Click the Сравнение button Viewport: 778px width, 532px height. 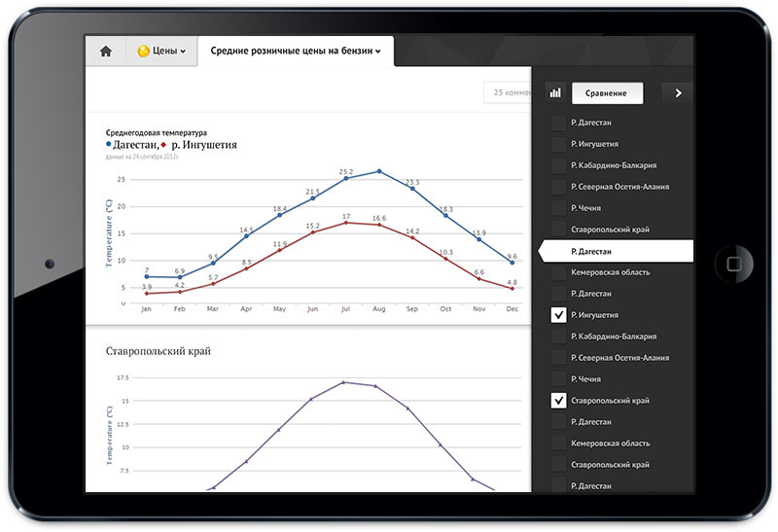(x=607, y=93)
